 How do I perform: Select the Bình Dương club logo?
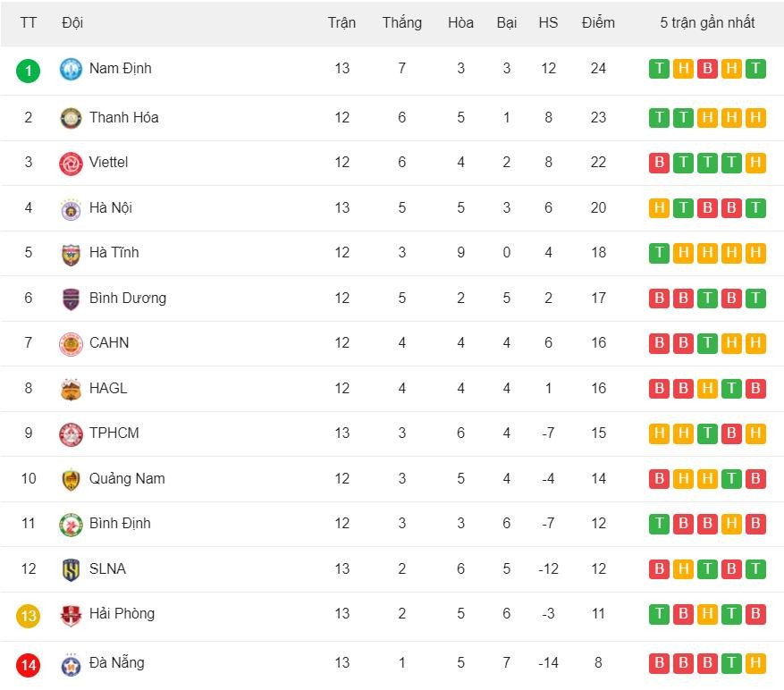click(x=71, y=299)
